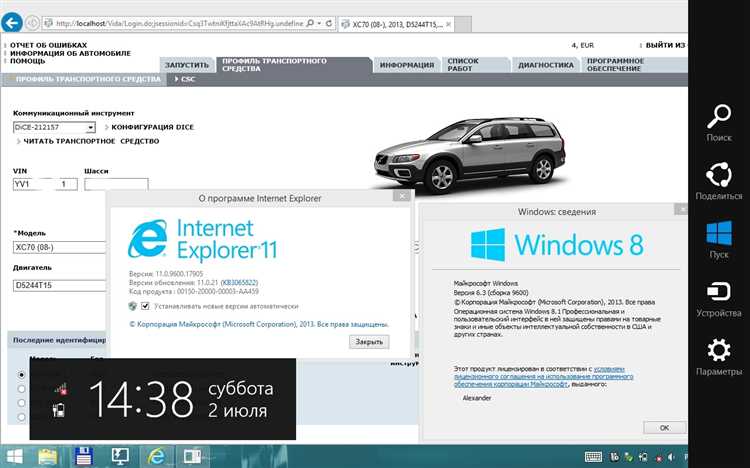Click into the Шасси chassis input field
750x468 pixels.
(116, 184)
